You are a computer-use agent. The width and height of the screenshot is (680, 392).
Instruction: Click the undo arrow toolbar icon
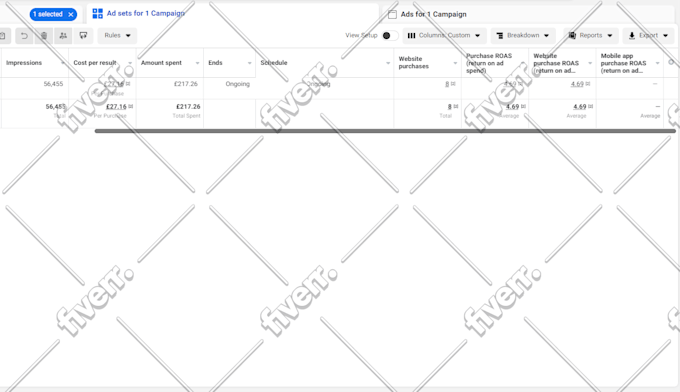24,36
